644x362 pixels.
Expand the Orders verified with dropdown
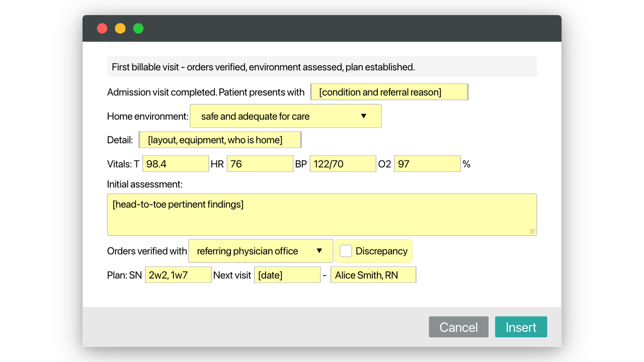[x=261, y=251]
